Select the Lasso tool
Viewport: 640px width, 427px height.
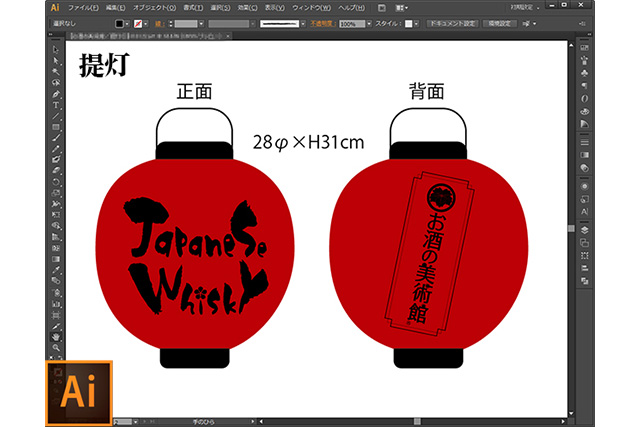[x=56, y=82]
